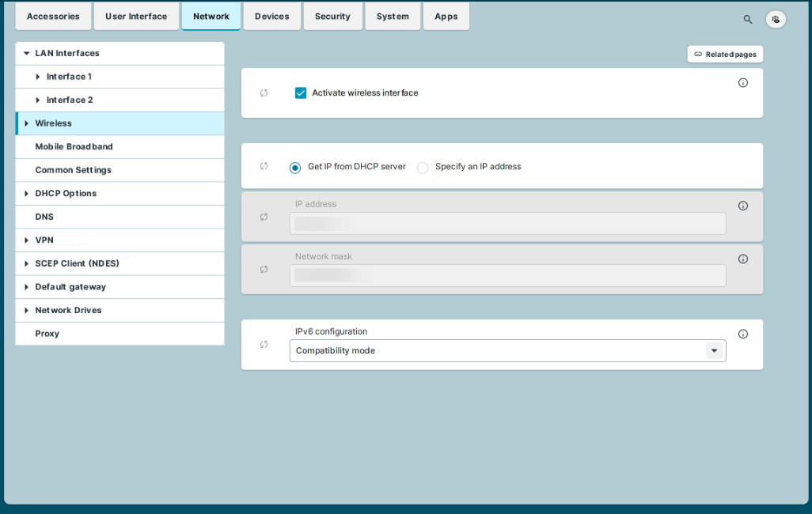Switch to the Security tab

332,17
